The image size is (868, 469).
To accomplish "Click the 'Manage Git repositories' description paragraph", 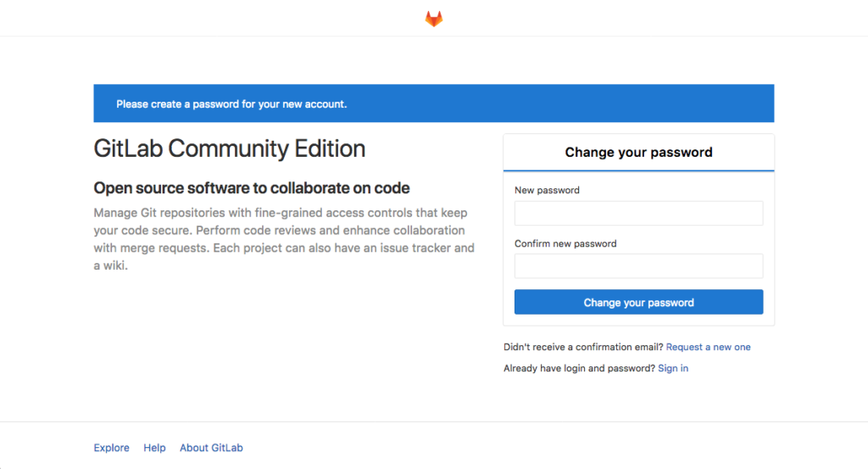I will 284,239.
